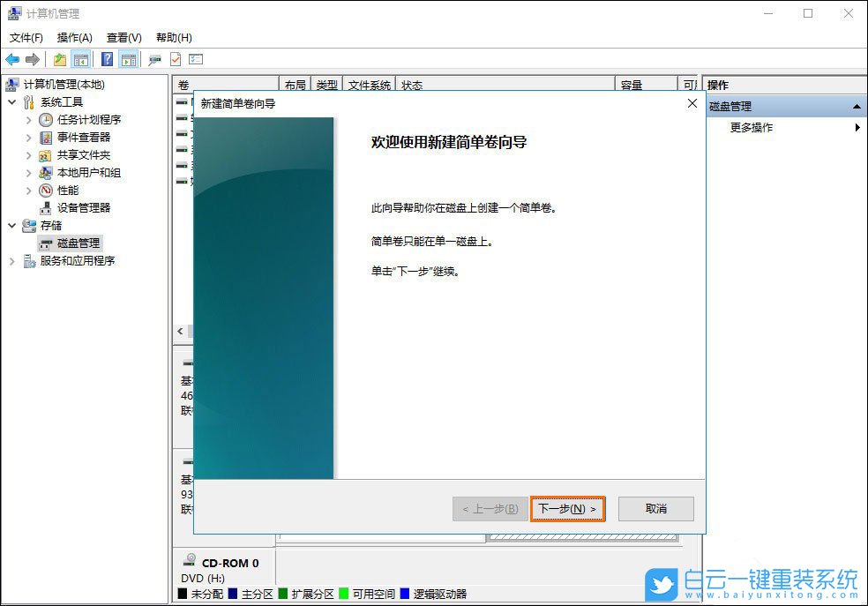Open the 操作(A) menu
The height and width of the screenshot is (606, 868).
click(73, 37)
